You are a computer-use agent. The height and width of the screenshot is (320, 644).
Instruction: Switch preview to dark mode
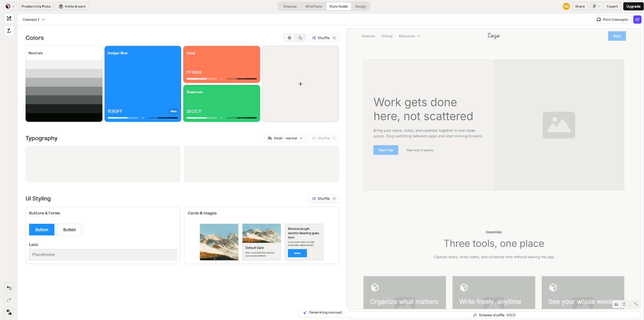[300, 38]
